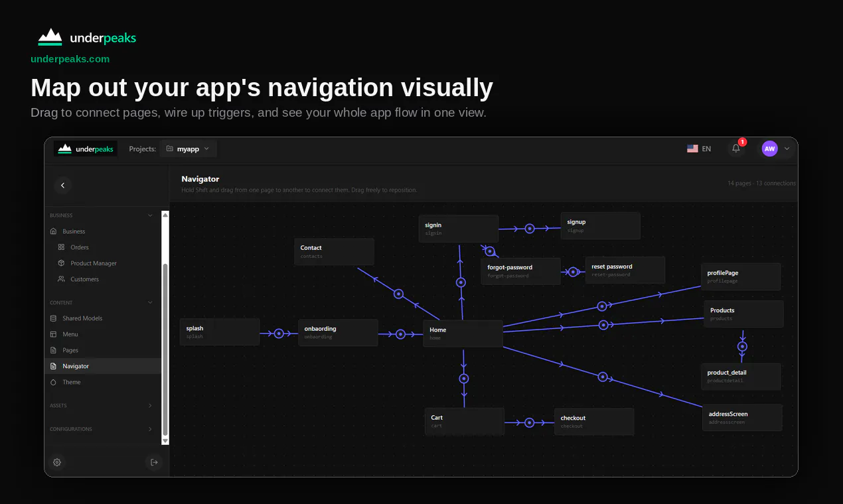
Task: Select the Products page node
Action: (x=743, y=314)
